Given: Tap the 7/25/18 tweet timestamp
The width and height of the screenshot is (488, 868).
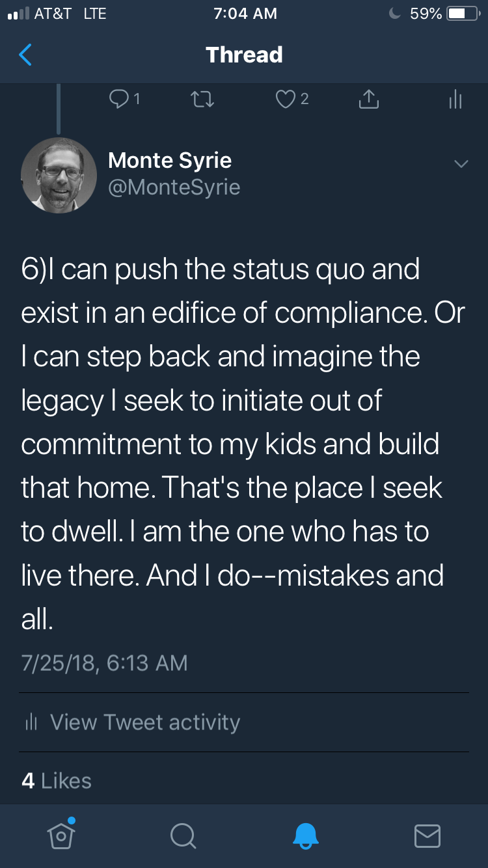Looking at the screenshot, I should (x=104, y=662).
